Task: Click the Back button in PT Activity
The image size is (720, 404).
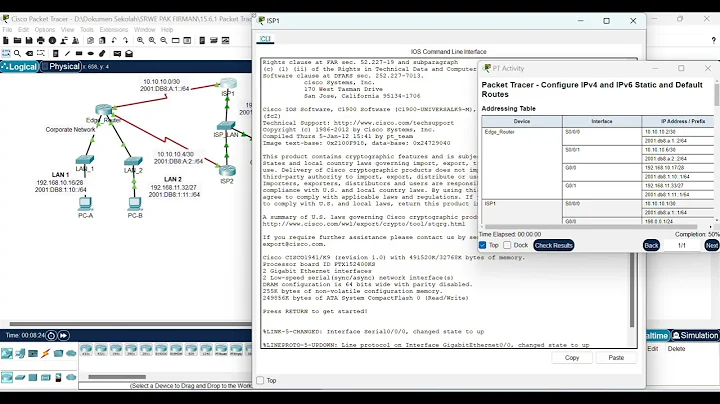Action: pos(651,245)
